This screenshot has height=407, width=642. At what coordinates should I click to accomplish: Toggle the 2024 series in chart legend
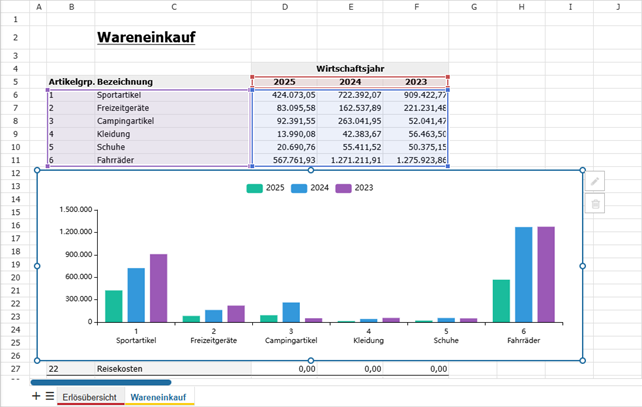308,188
